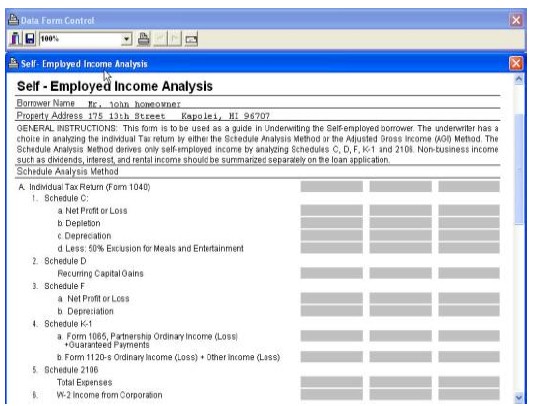Click the Self-Employed Income Analysis title icon
This screenshot has width=533, height=406.
pyautogui.click(x=13, y=63)
